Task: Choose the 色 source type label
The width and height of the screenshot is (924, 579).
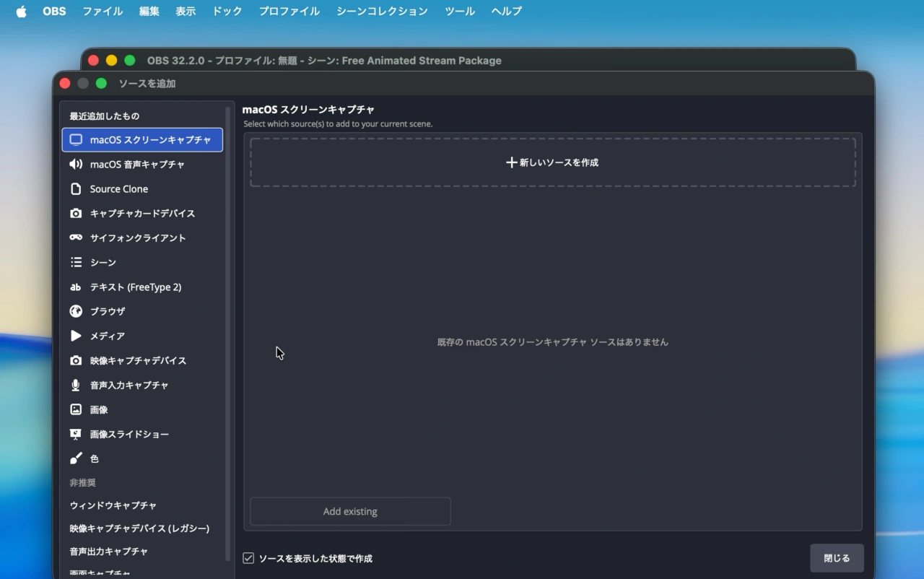Action: 95,459
